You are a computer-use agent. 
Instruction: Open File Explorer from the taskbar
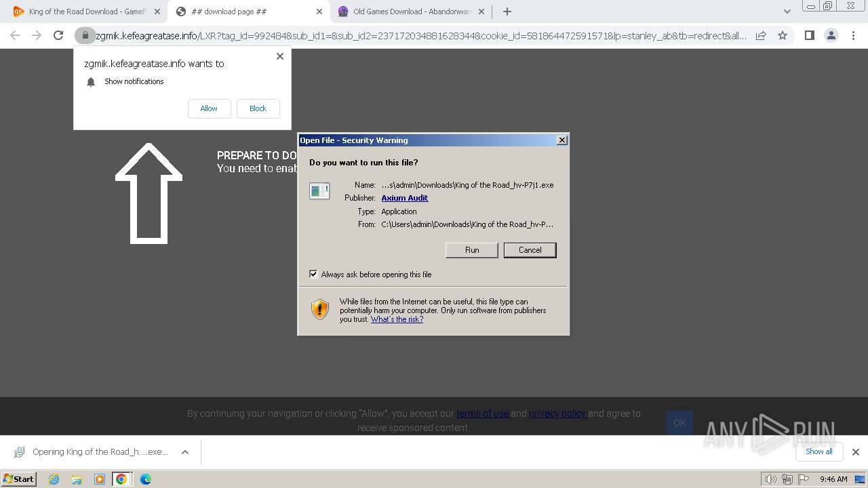click(x=77, y=479)
